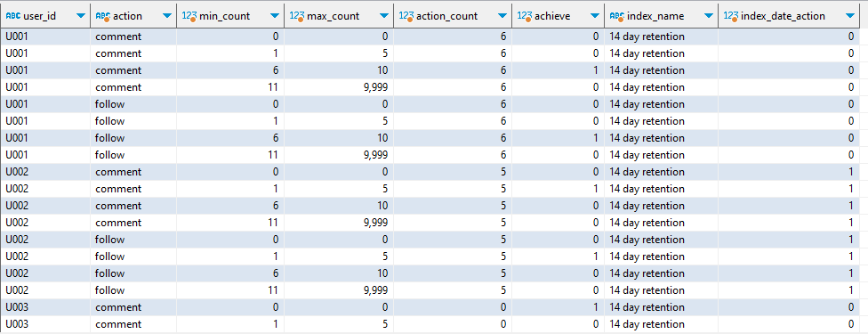
Task: Select the index_name column header label
Action: pos(655,17)
